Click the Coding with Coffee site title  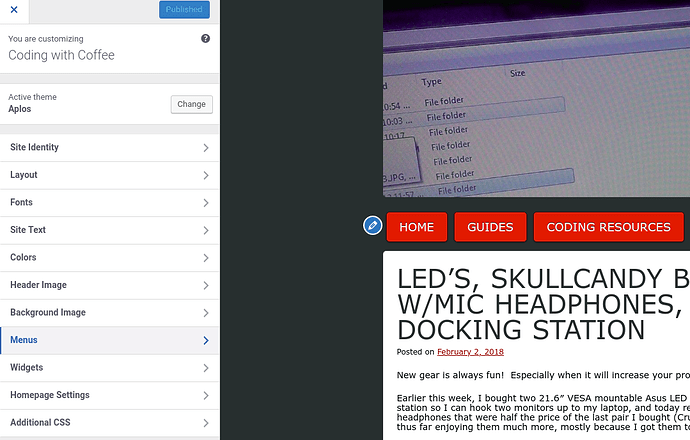point(62,55)
